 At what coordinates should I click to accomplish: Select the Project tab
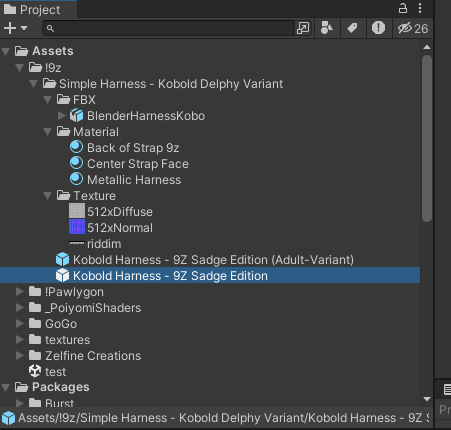[38, 9]
